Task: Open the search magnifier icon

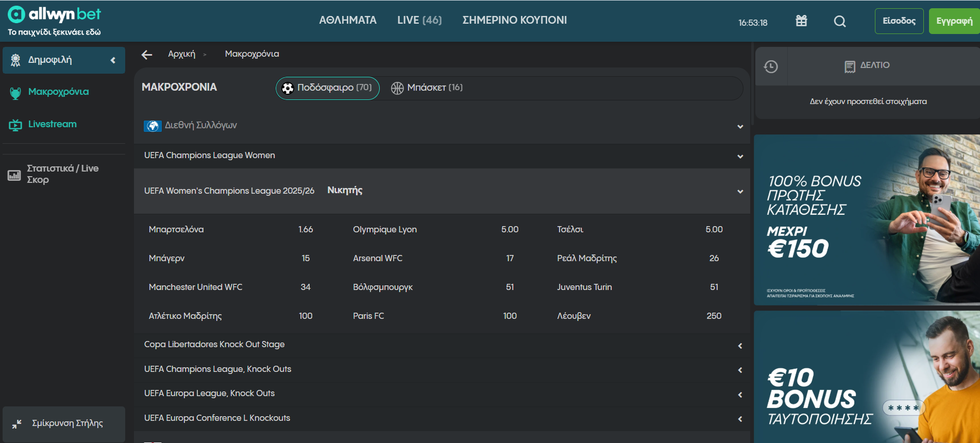Action: coord(840,21)
